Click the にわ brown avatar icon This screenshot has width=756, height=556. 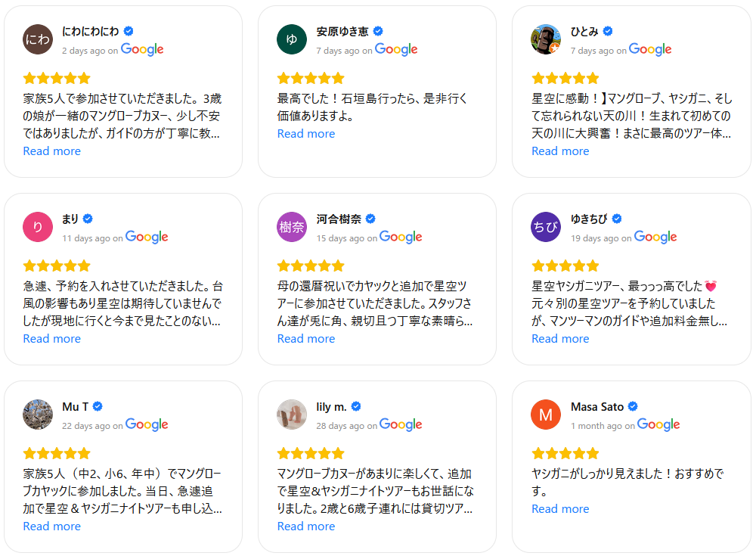[38, 39]
